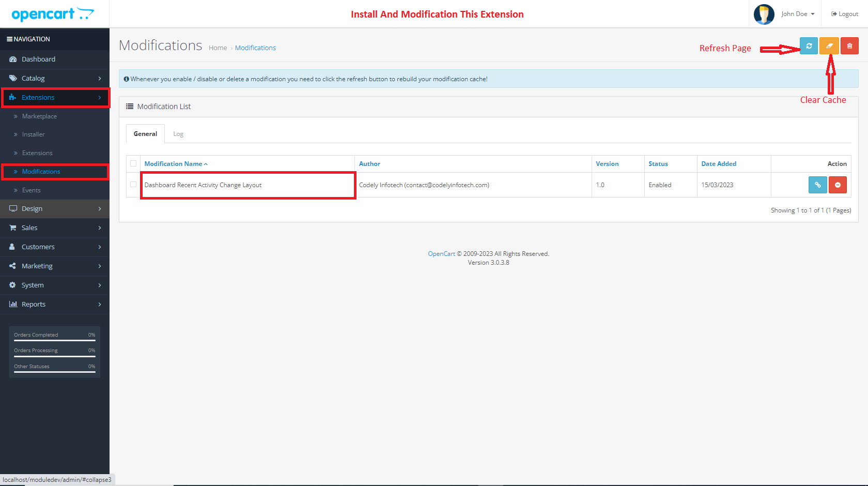This screenshot has height=486, width=868.
Task: Click the refresh modifications icon
Action: point(809,45)
